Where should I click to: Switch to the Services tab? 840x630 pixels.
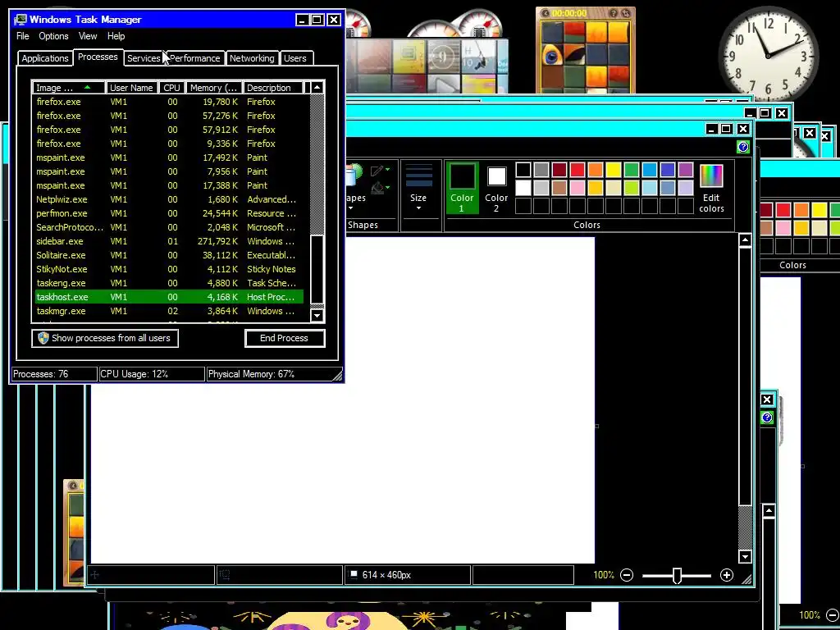tap(144, 58)
